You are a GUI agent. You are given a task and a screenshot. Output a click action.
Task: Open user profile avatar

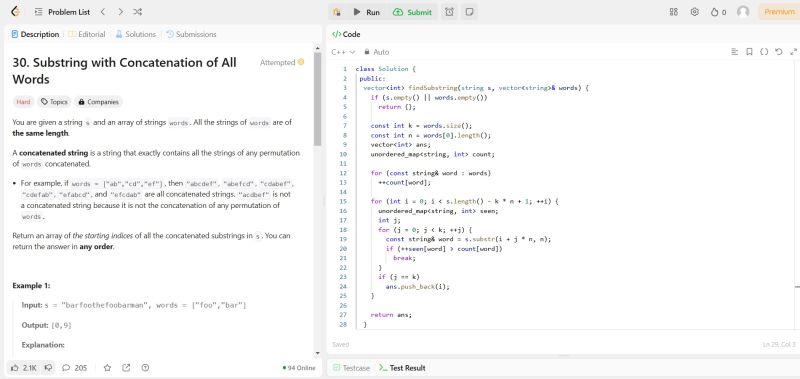[x=743, y=12]
